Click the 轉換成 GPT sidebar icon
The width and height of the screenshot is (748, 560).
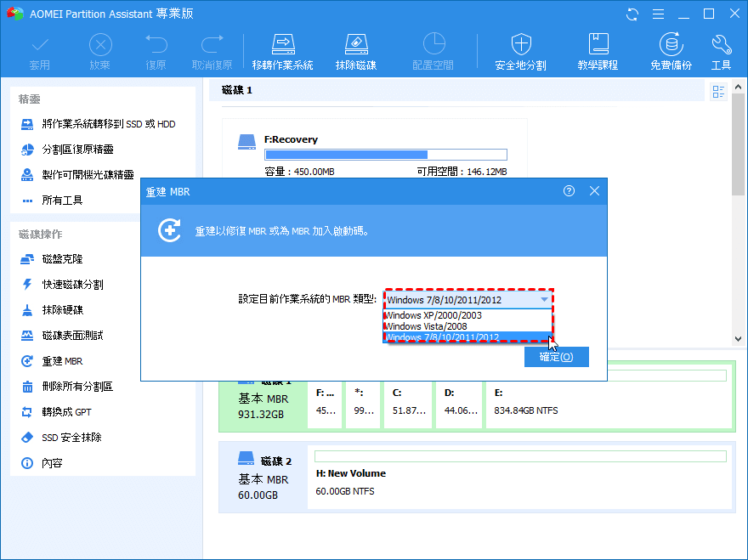click(x=27, y=412)
